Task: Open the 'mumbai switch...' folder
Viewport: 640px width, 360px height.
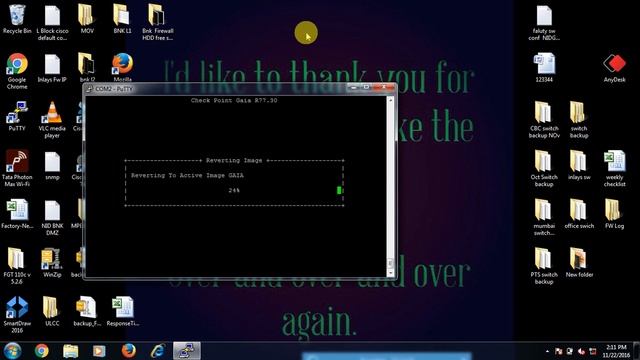Action: pos(544,218)
